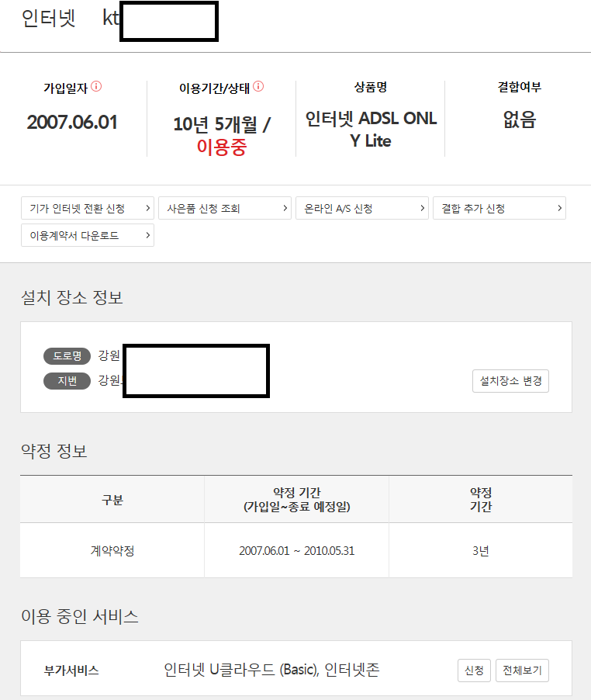
Task: Click the product name 인터넷 ADSL ONLY Lite
Action: pos(371,130)
